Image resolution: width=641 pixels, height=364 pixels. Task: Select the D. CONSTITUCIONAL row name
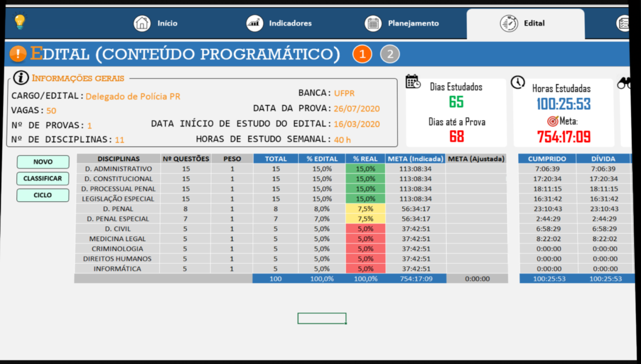(x=119, y=179)
